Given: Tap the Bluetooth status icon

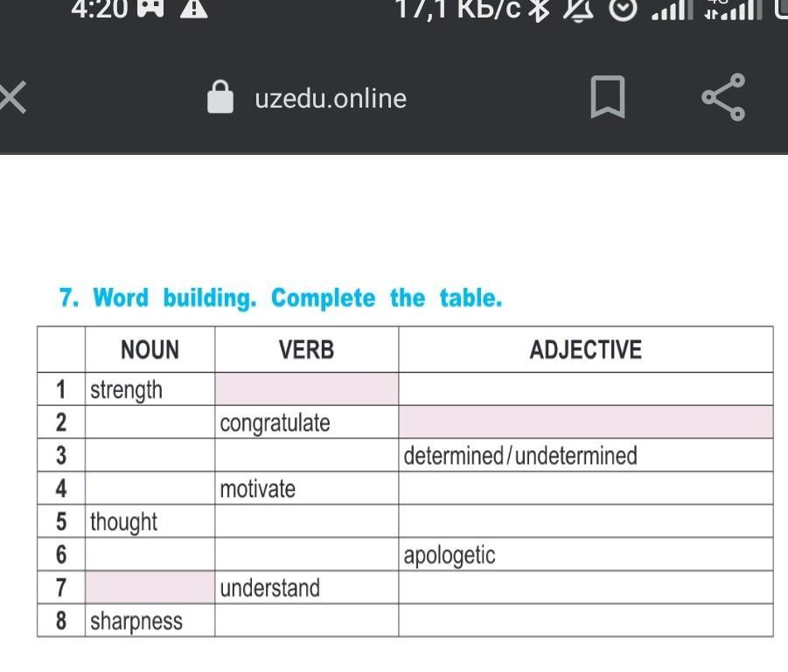Looking at the screenshot, I should [x=540, y=10].
